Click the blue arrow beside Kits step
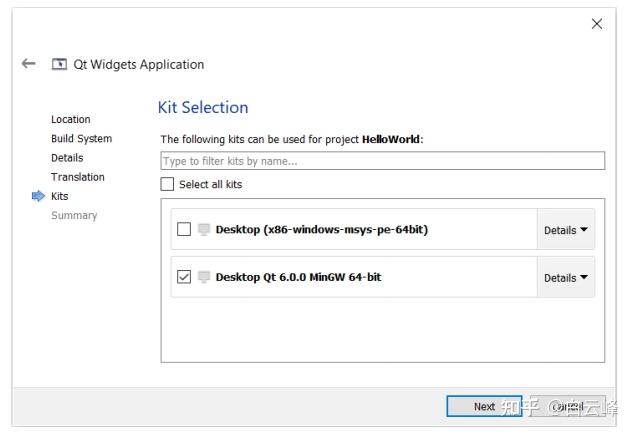Image resolution: width=635 pixels, height=434 pixels. [x=39, y=196]
